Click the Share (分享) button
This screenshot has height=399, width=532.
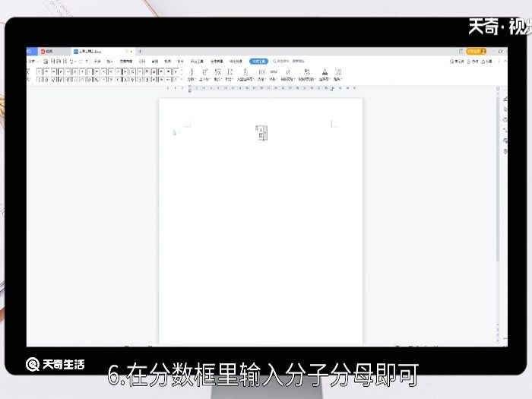pyautogui.click(x=486, y=62)
